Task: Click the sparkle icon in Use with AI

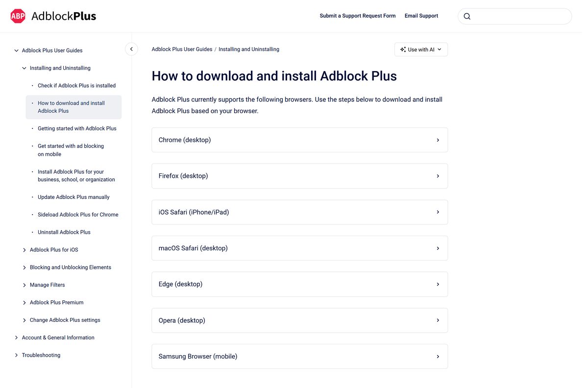Action: coord(403,49)
